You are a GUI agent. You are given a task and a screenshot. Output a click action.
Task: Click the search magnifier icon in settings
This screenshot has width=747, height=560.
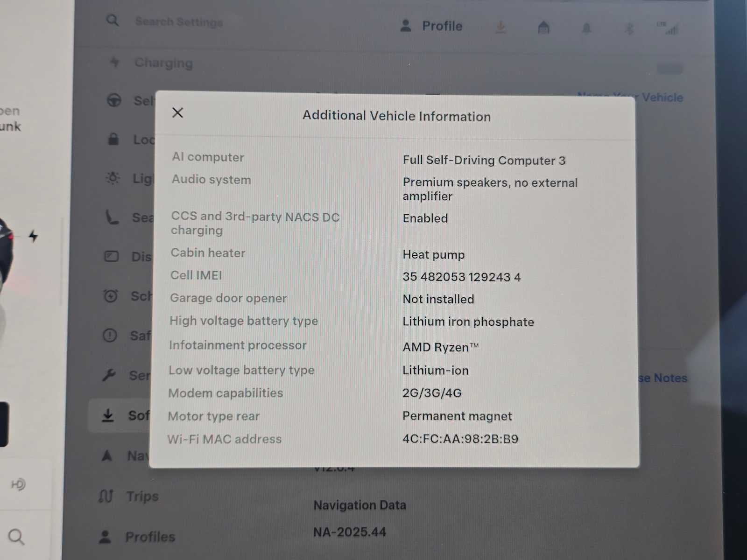click(x=113, y=21)
